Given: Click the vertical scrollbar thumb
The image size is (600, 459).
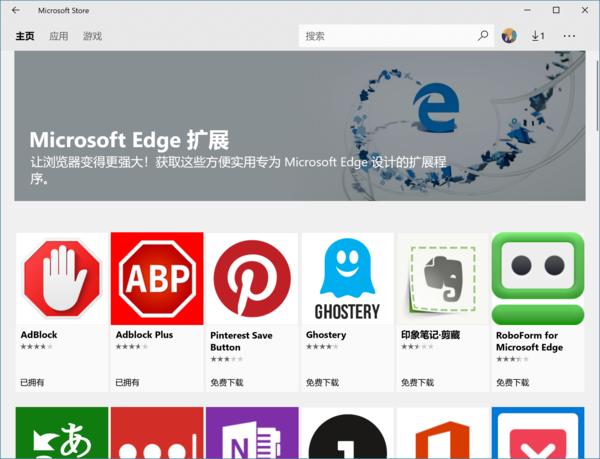Looking at the screenshot, I should pyautogui.click(x=598, y=96).
